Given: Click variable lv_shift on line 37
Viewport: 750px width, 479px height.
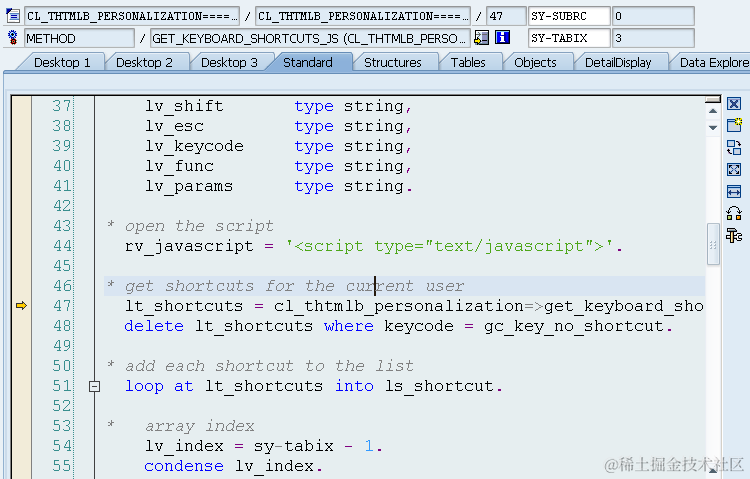Looking at the screenshot, I should pyautogui.click(x=184, y=106).
